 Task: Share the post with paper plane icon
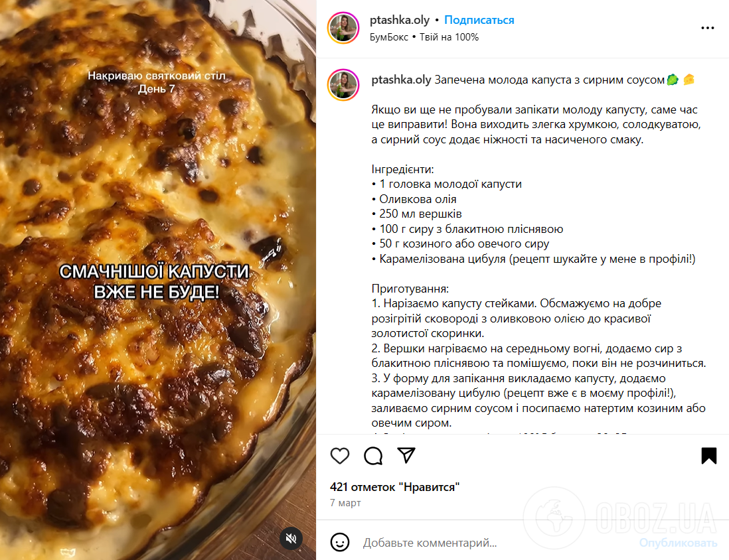click(x=406, y=455)
